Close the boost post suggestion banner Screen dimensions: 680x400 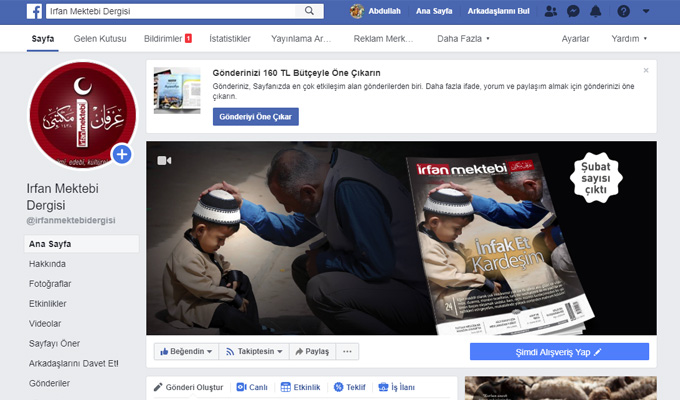coord(646,70)
